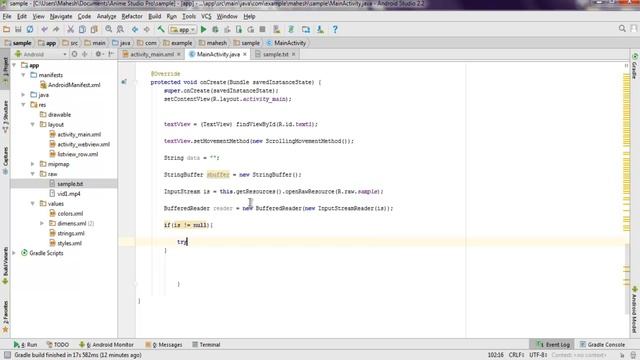Image resolution: width=640 pixels, height=360 pixels.
Task: Navigate Forward with the right arrow icon
Action: [147, 29]
